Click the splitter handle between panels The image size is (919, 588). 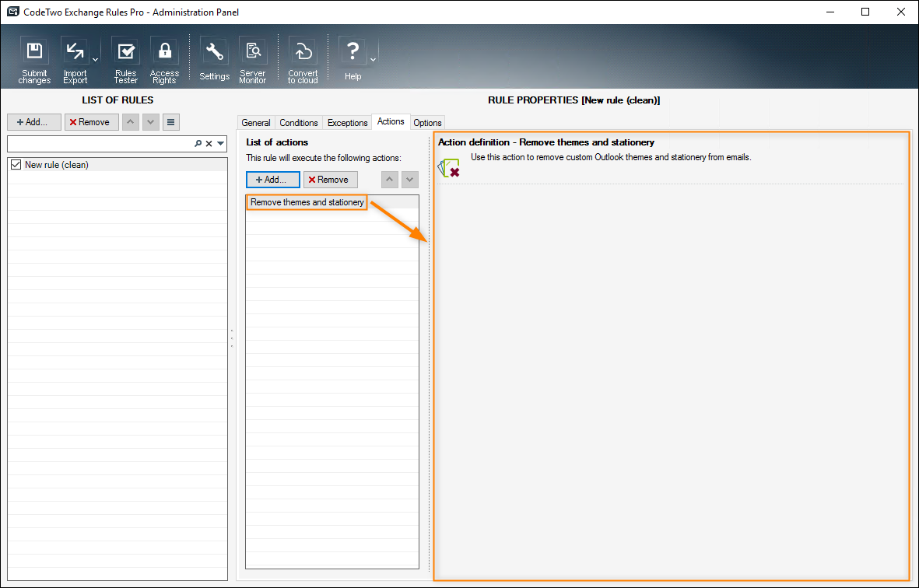coord(232,338)
